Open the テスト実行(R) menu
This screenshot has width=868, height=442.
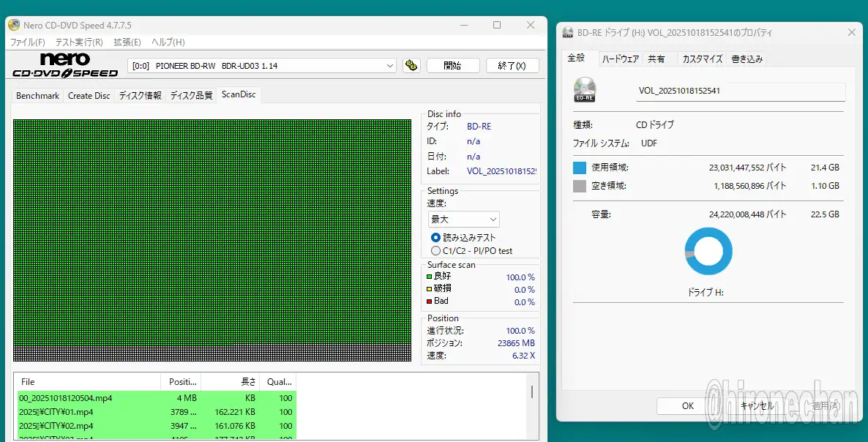coord(79,42)
